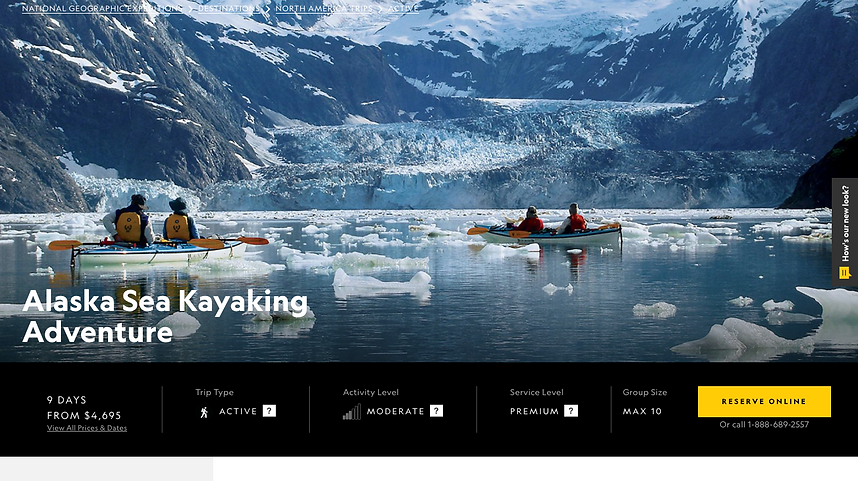
Task: Click the Alaska Sea Kayaking Adventure title
Action: (165, 316)
